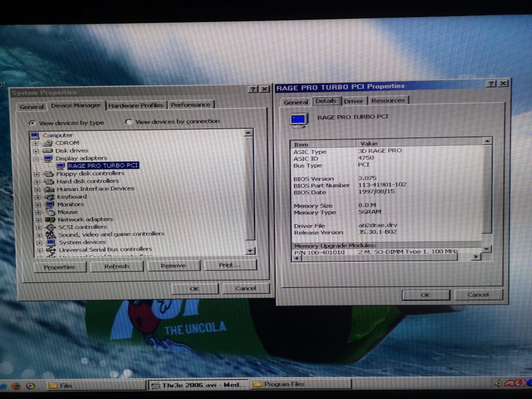Click the Remove button
Image resolution: width=532 pixels, height=399 pixels.
pos(173,265)
